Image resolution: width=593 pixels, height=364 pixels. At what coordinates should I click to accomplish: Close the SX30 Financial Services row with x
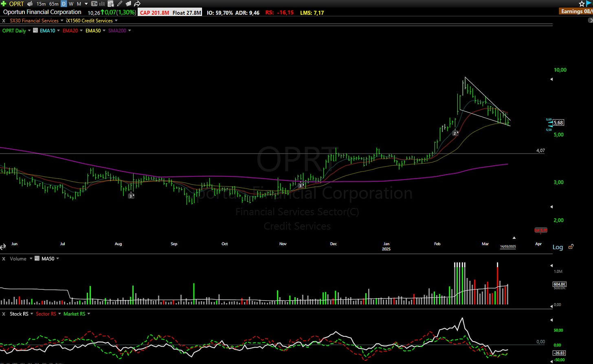4,20
